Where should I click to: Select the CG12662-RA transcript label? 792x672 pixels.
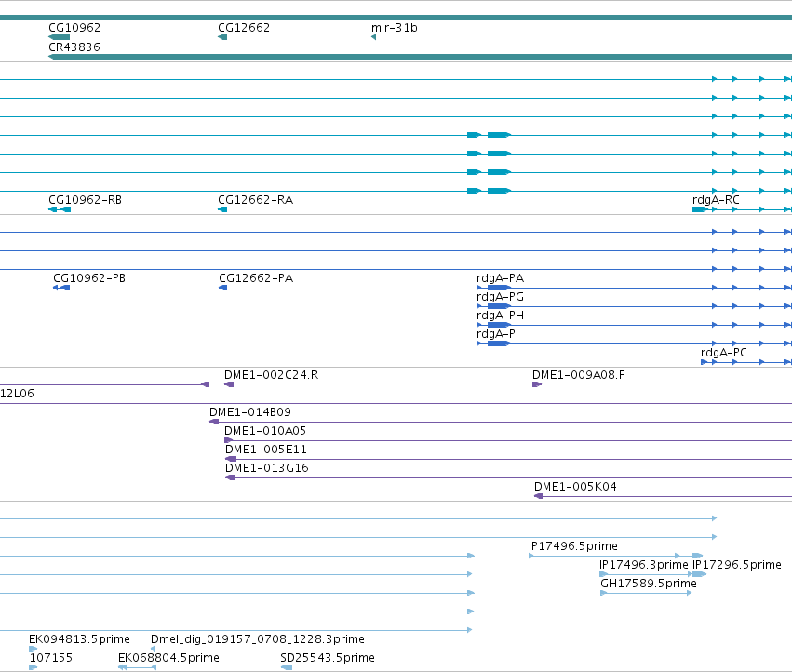coord(255,200)
